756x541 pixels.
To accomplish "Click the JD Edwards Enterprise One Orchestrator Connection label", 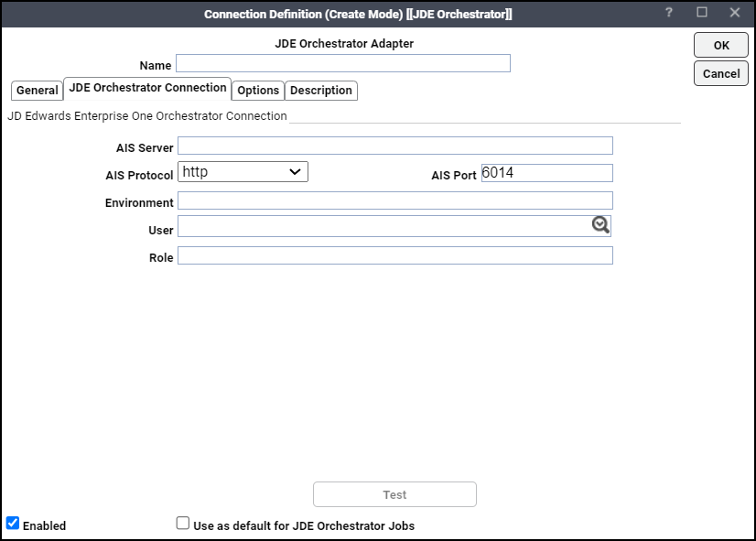I will [147, 116].
